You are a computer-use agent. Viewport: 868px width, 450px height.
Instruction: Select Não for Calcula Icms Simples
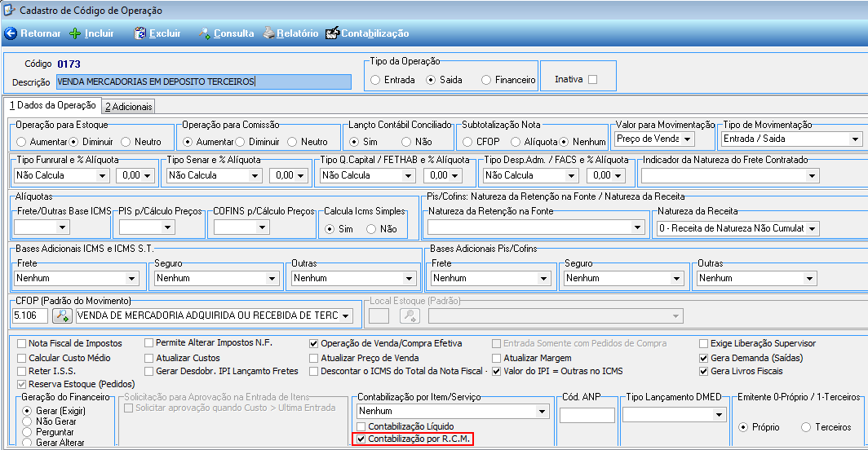click(x=371, y=228)
